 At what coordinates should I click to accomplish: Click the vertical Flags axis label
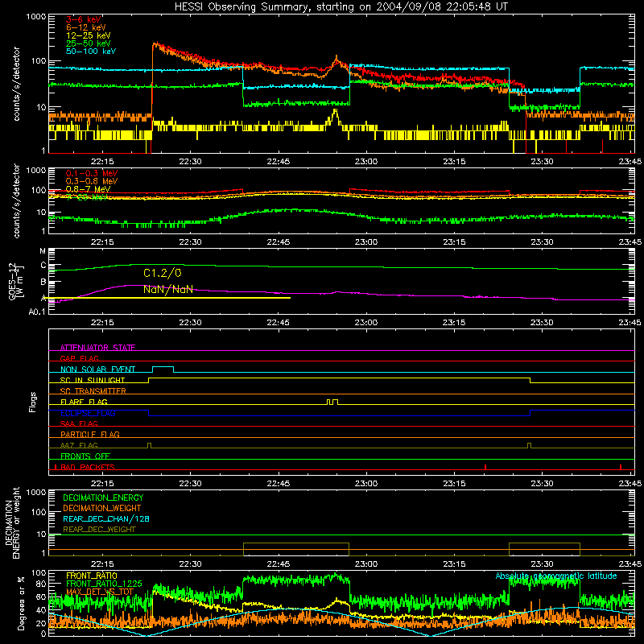[33, 402]
